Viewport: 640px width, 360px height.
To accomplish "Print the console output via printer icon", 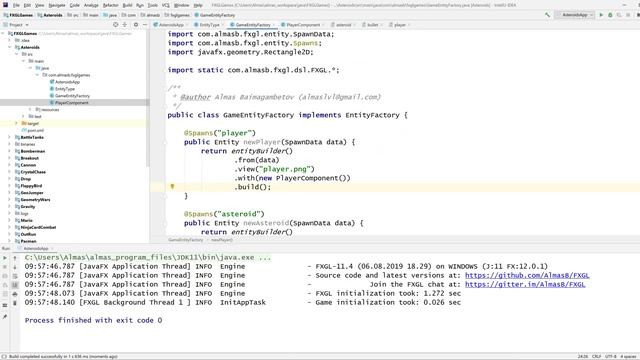I will pos(15,294).
